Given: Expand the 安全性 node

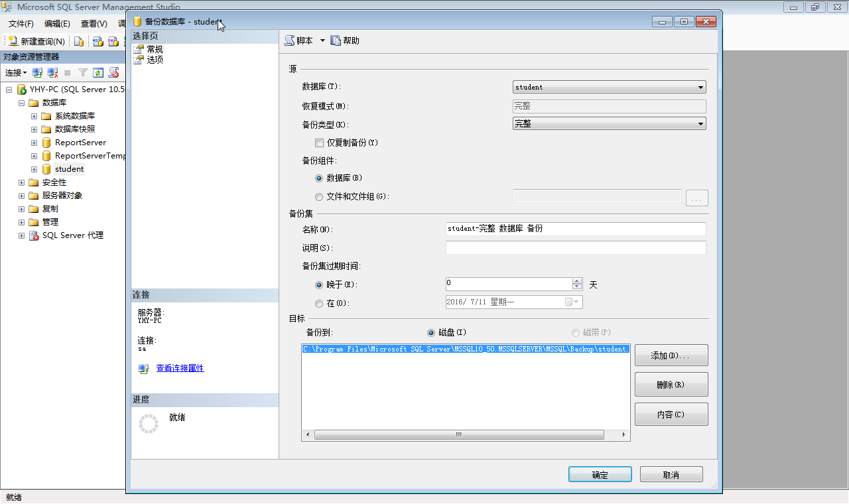Looking at the screenshot, I should (21, 182).
